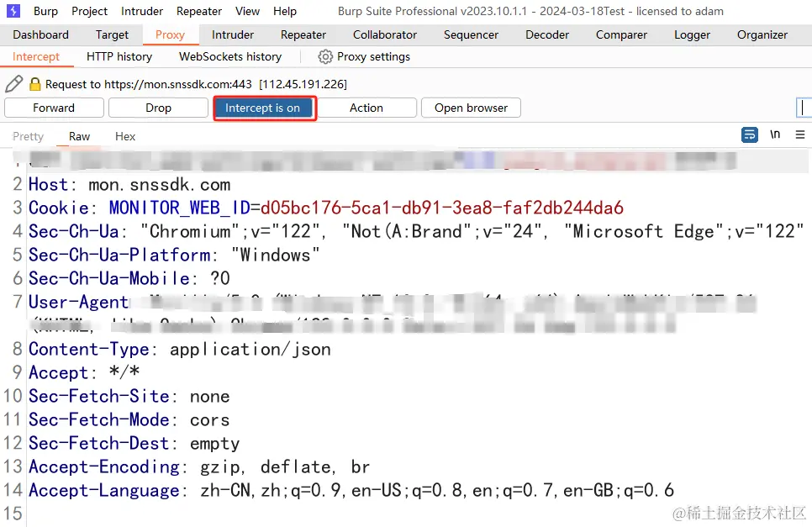Open the Burp menu
This screenshot has height=527, width=812.
pyautogui.click(x=45, y=11)
